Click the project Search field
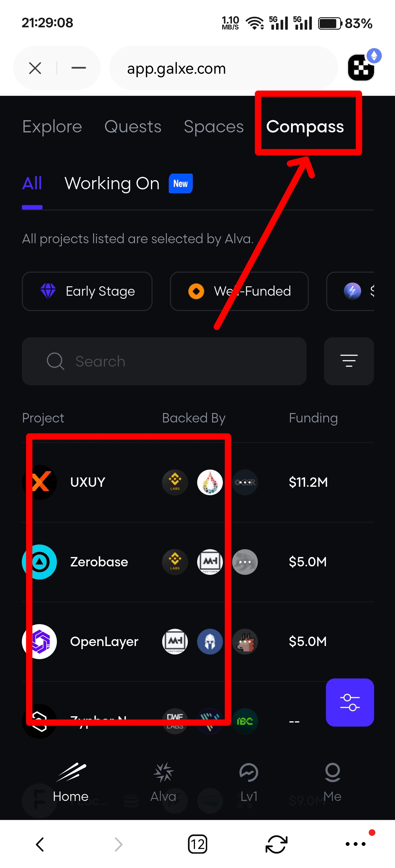 coord(164,361)
